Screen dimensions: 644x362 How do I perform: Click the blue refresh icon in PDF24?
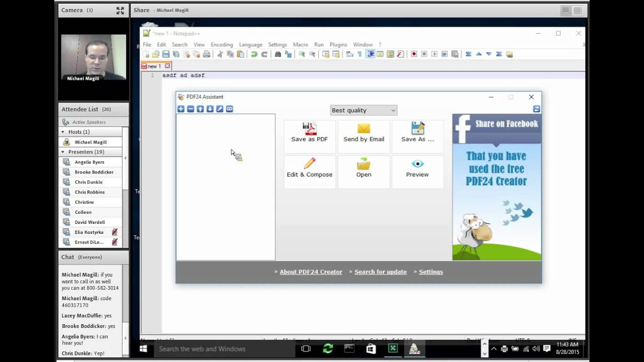(537, 109)
